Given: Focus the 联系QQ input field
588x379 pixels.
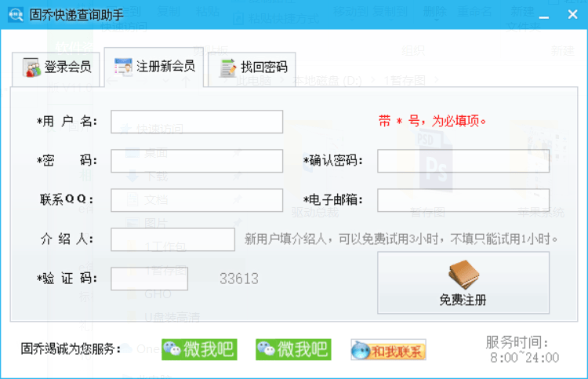Looking at the screenshot, I should pyautogui.click(x=197, y=200).
